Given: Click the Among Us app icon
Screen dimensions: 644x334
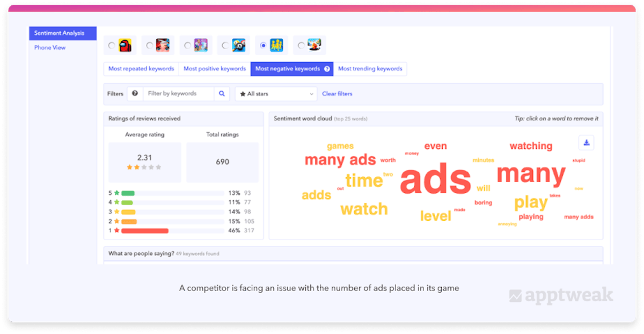Looking at the screenshot, I should tap(125, 46).
